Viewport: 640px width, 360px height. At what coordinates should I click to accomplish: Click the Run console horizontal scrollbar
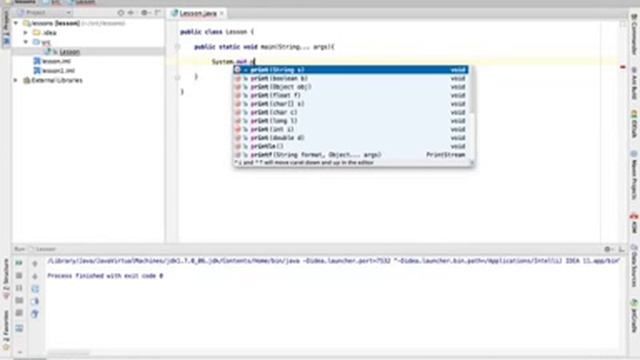click(x=68, y=353)
